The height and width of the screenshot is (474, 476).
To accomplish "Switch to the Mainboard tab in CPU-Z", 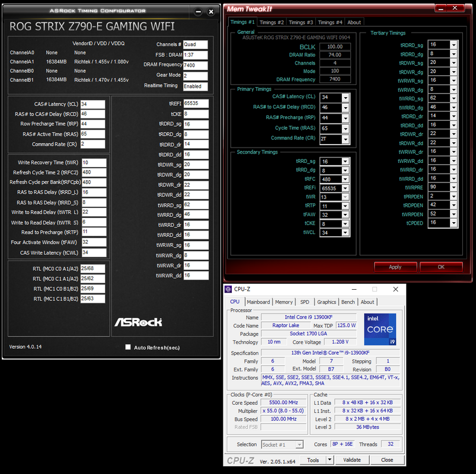I will (x=258, y=302).
